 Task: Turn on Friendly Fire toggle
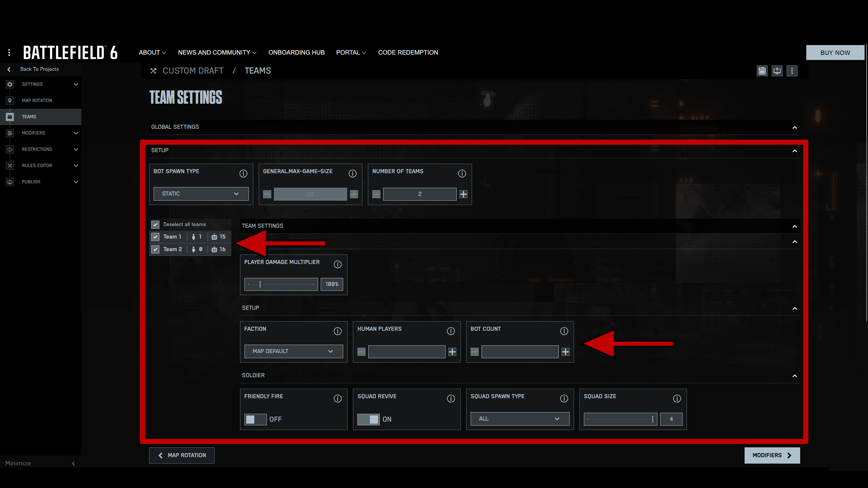coord(255,419)
